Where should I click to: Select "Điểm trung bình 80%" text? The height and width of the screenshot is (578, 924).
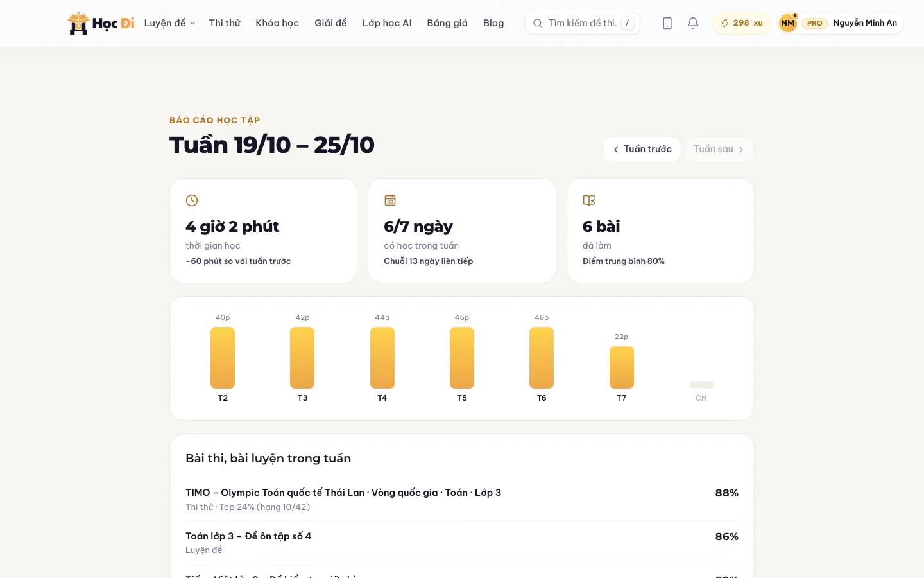pos(624,261)
